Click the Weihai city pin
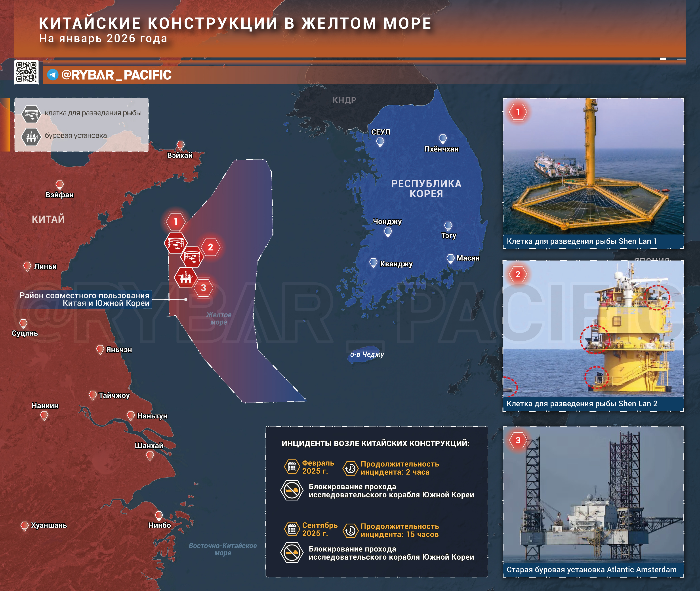The width and height of the screenshot is (700, 591). (x=180, y=145)
